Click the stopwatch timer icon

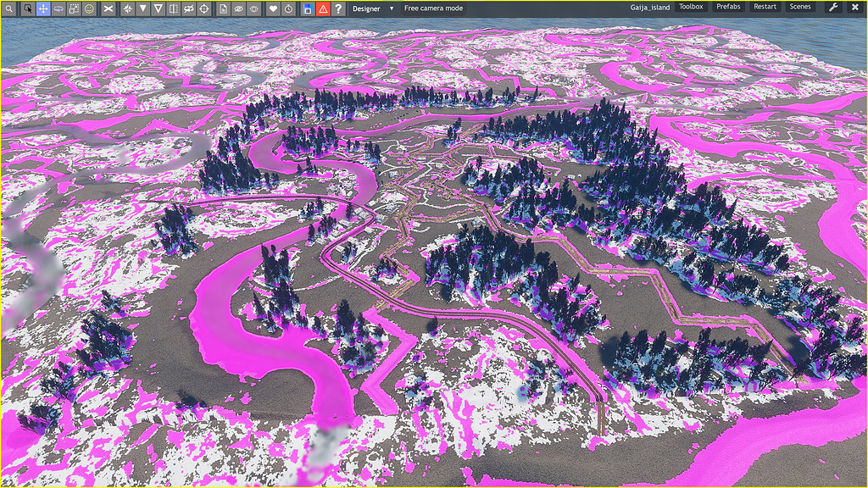[288, 8]
